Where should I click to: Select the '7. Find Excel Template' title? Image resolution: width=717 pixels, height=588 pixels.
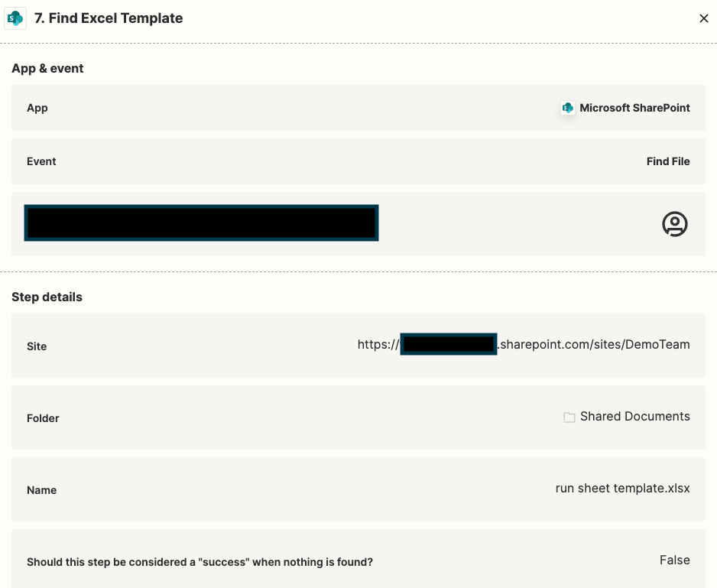point(109,18)
